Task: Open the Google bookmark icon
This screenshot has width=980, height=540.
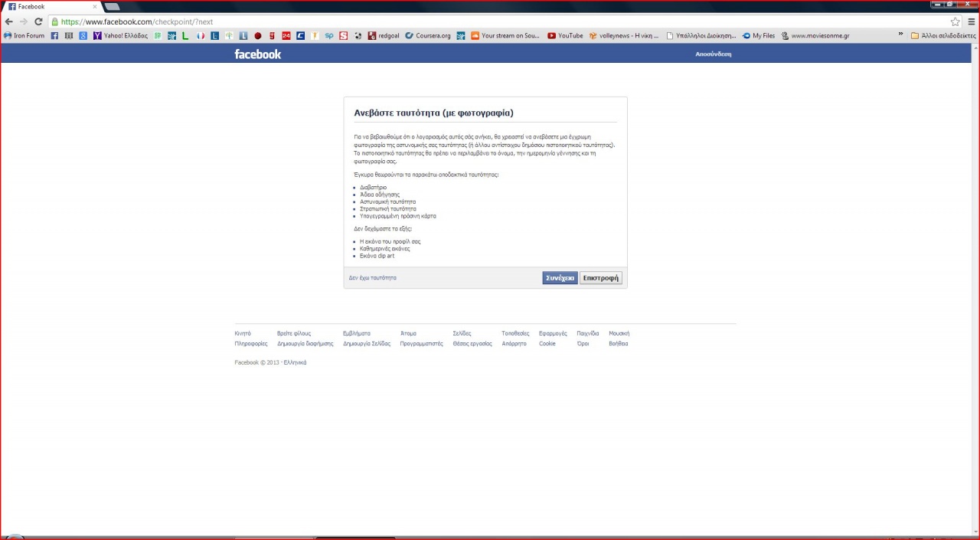Action: 83,35
